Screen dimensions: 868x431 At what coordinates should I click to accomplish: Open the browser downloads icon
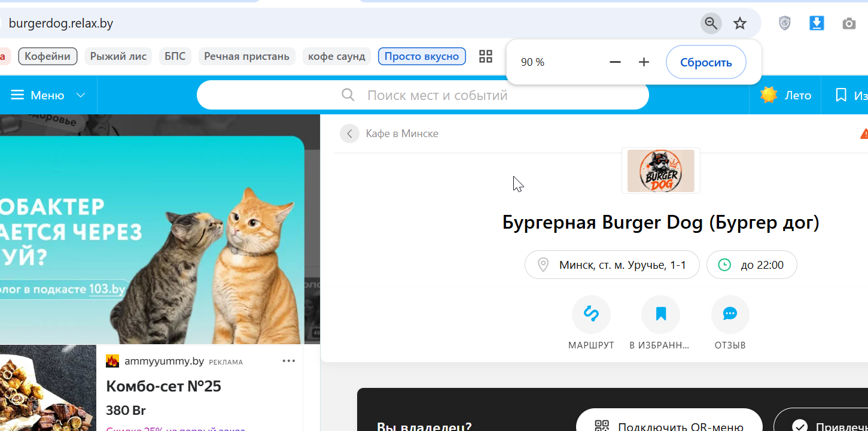pyautogui.click(x=817, y=23)
